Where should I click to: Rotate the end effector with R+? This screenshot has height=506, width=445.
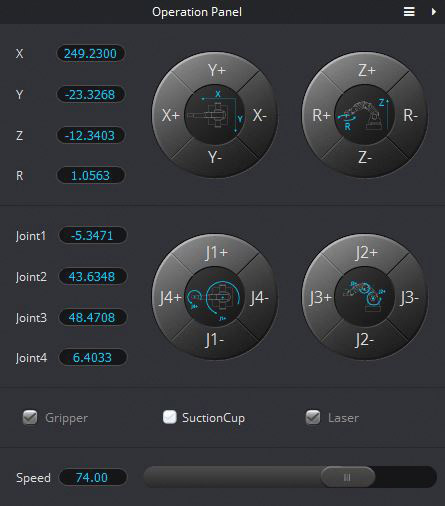pyautogui.click(x=321, y=115)
